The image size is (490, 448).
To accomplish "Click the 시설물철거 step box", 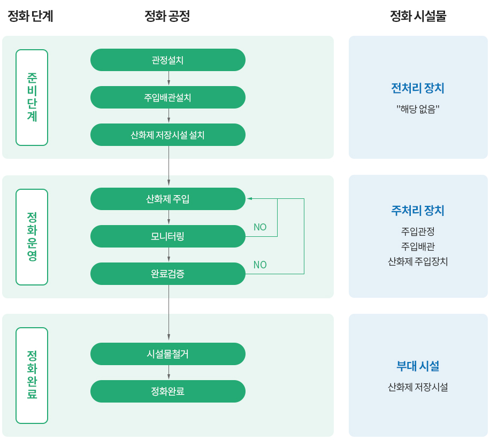I will coord(168,354).
